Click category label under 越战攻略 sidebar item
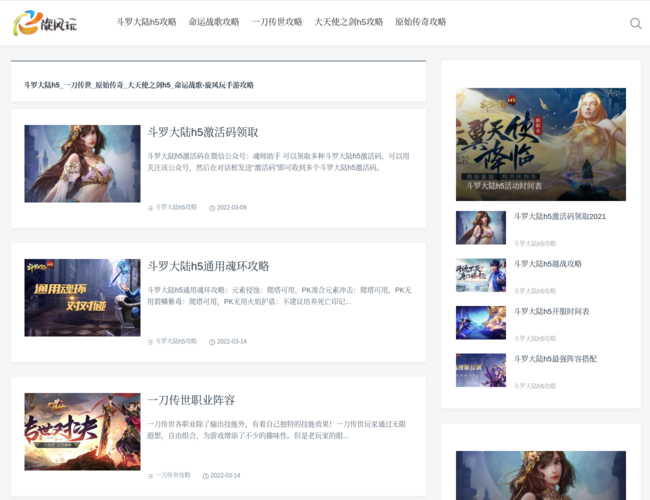Screen dimensions: 650x500 coord(535,291)
